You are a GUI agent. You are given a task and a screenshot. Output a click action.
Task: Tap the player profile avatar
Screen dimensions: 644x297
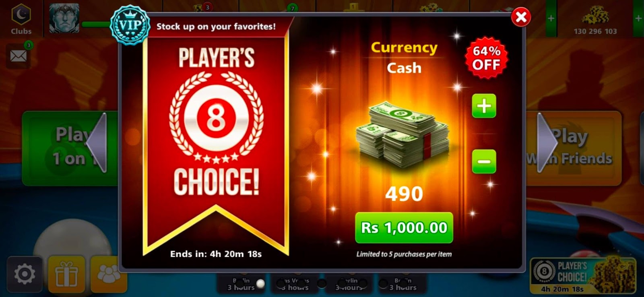click(x=64, y=19)
